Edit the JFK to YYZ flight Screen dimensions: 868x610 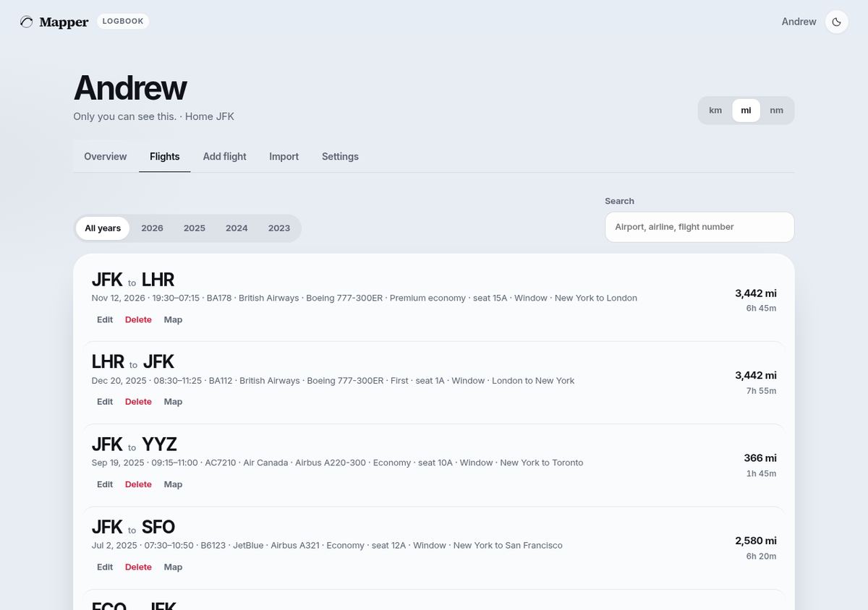point(105,484)
